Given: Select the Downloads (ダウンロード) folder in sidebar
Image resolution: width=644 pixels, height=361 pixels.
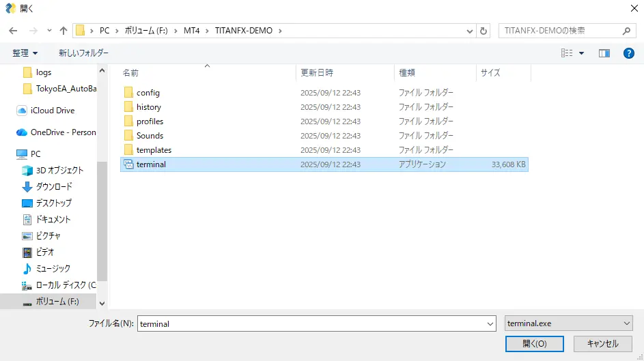Looking at the screenshot, I should (x=53, y=186).
